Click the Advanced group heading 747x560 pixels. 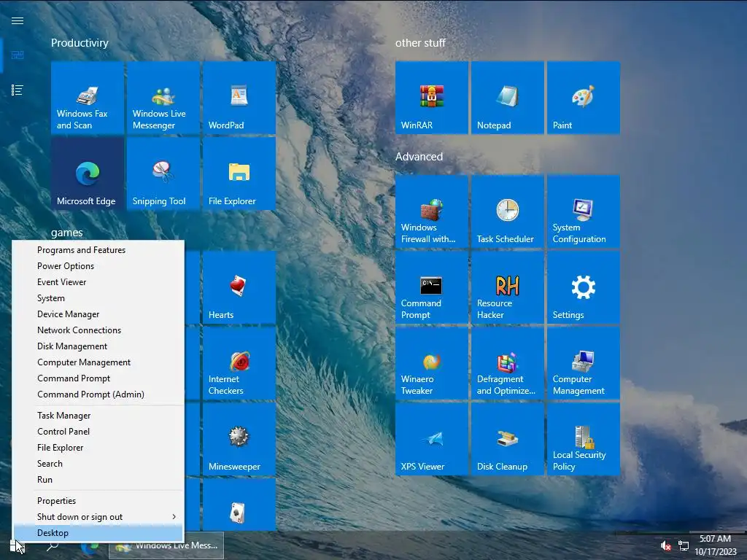pos(419,157)
